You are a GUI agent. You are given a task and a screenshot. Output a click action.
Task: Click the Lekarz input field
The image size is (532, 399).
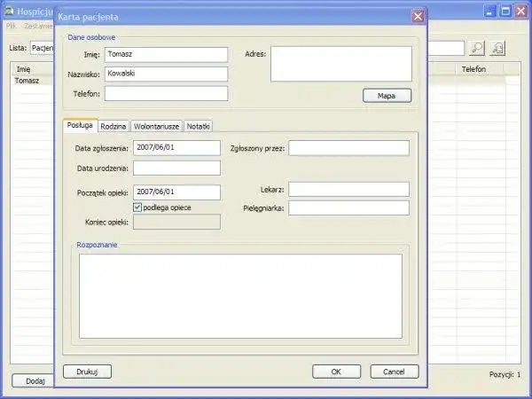348,190
